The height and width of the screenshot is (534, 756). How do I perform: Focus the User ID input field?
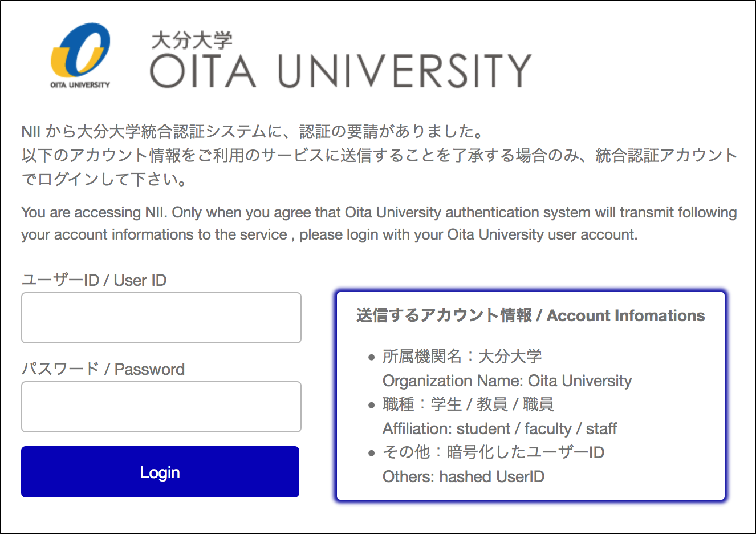pos(161,318)
